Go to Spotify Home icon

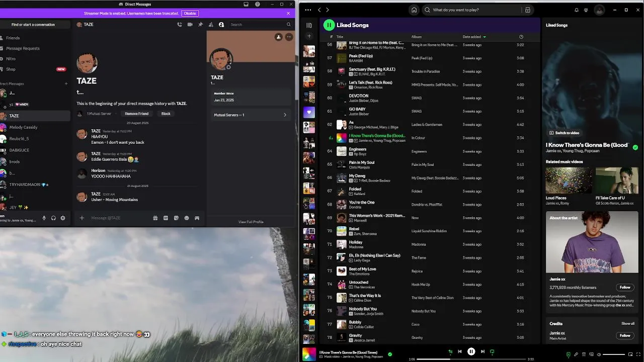(414, 10)
